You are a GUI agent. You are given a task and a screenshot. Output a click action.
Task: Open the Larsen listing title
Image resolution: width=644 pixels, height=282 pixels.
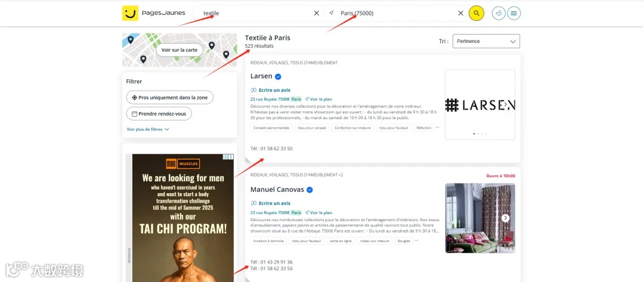[x=261, y=76]
